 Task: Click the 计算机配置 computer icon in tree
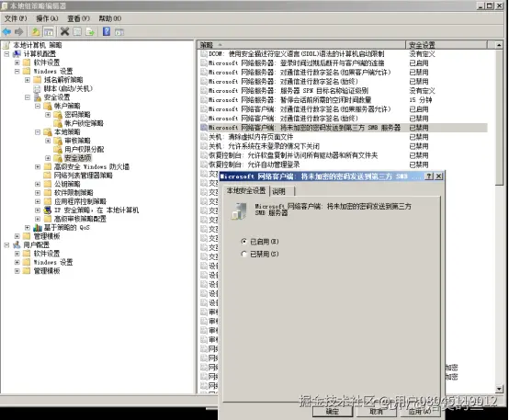click(17, 53)
